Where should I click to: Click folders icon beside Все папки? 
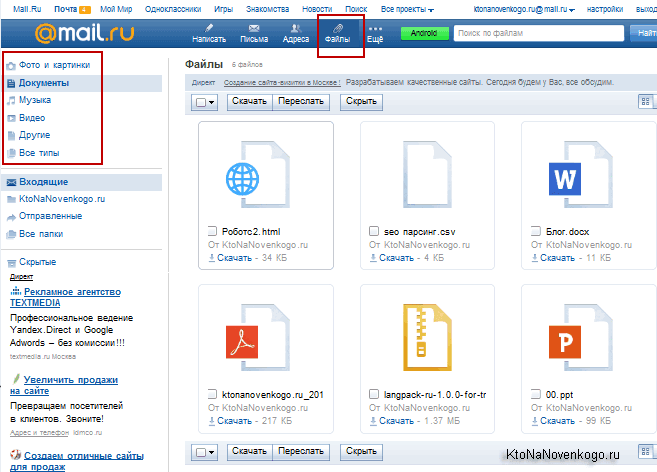coord(11,234)
